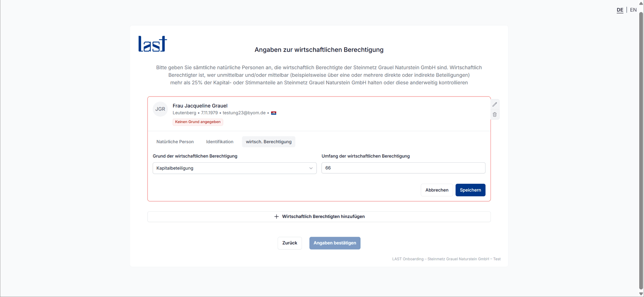Click the Speichern button
This screenshot has height=297, width=644.
click(470, 190)
